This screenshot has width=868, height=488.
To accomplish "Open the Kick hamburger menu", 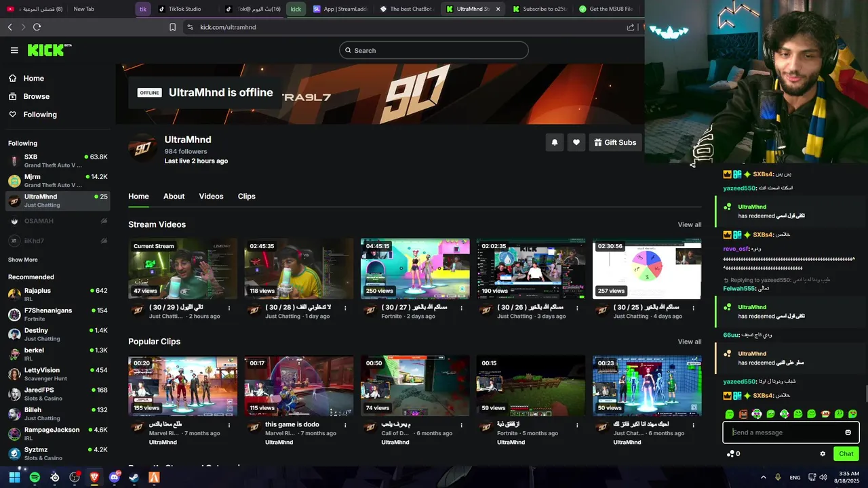I will 14,50.
